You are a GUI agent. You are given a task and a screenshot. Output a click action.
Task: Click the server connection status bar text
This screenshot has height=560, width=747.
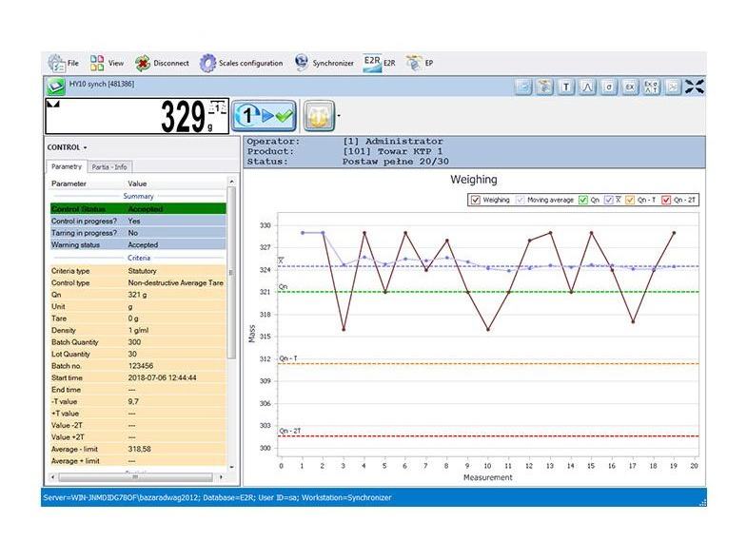pyautogui.click(x=217, y=497)
